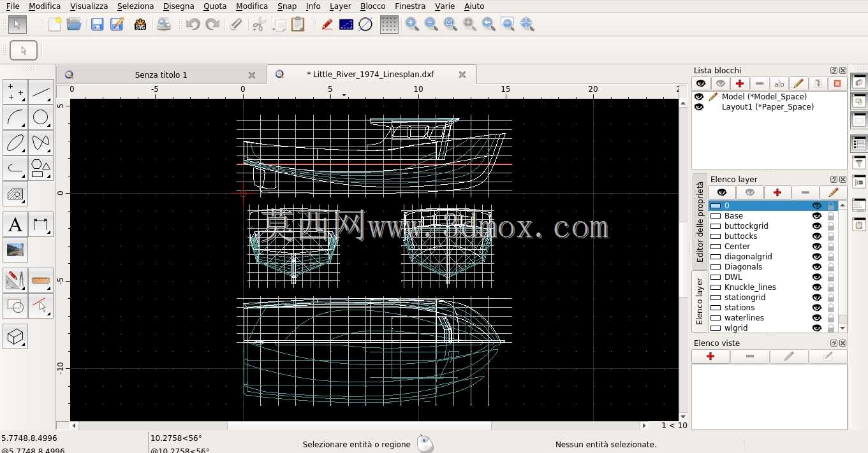Viewport: 868px width, 453px height.
Task: Click the Zoom Out magnifier
Action: [x=431, y=24]
